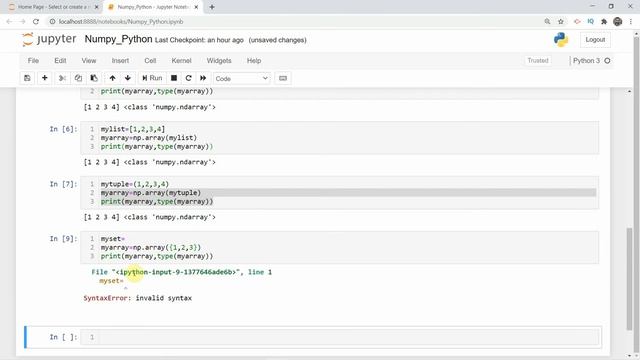The height and width of the screenshot is (360, 640).
Task: Click the kernel idle circle indicator
Action: point(607,60)
